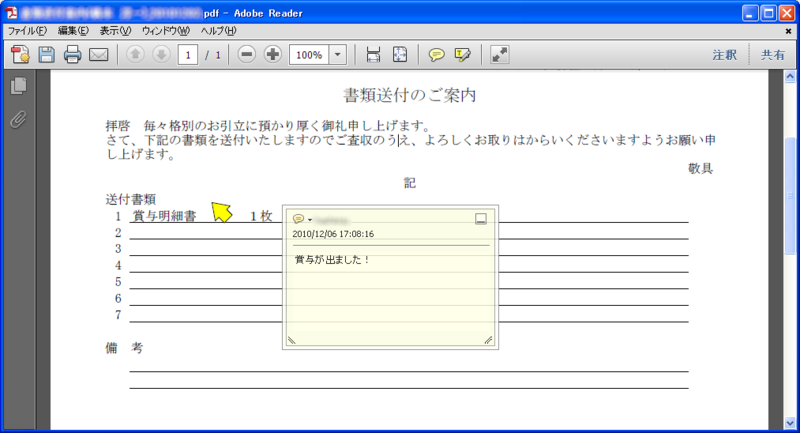
Task: Select fit width scrolling mode icon
Action: (x=373, y=55)
